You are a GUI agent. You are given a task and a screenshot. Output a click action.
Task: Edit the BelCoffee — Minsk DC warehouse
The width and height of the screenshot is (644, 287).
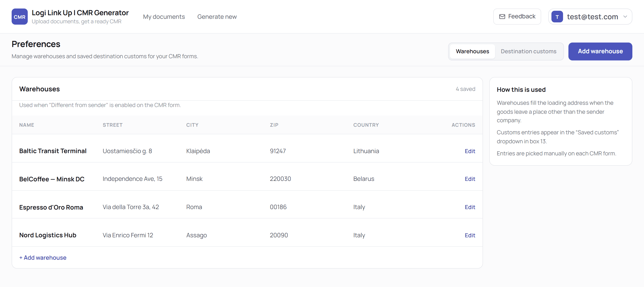pyautogui.click(x=470, y=179)
